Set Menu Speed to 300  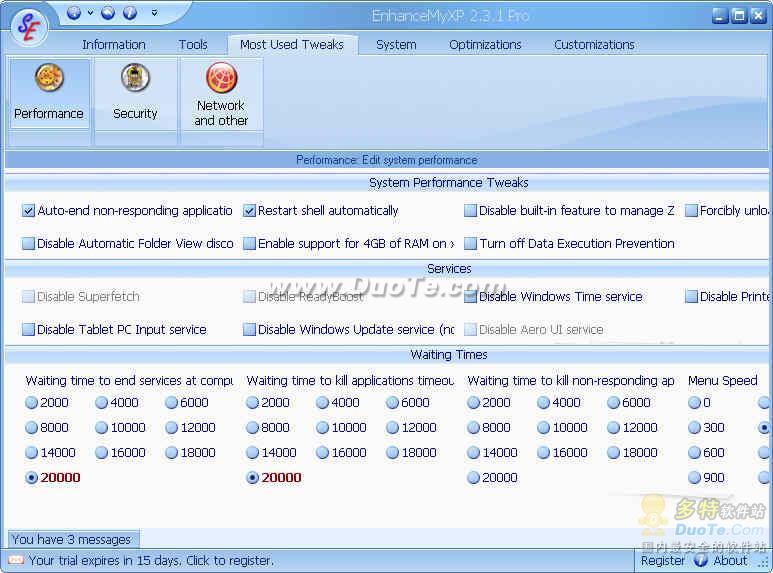(694, 428)
